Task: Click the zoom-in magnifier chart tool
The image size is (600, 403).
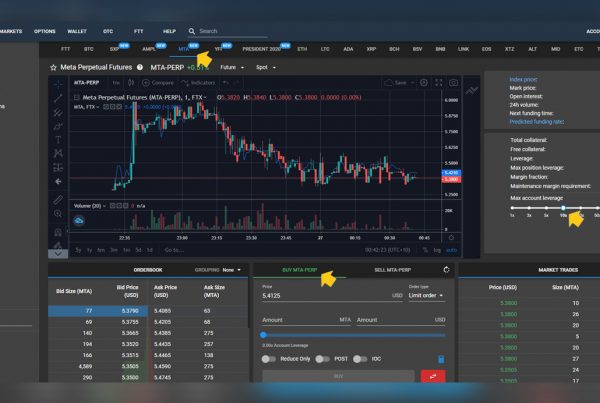Action: (60, 214)
